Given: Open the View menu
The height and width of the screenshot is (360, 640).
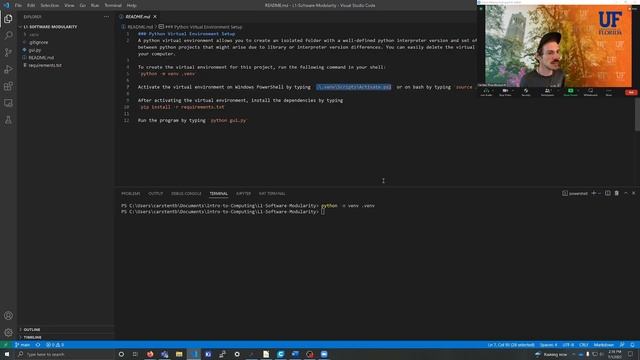Looking at the screenshot, I should click(x=69, y=5).
